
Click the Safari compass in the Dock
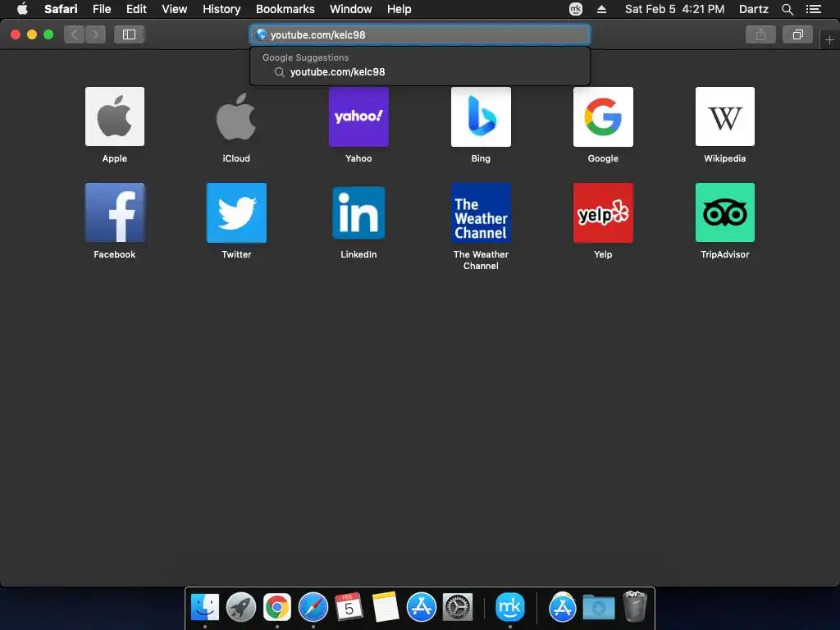[x=313, y=608]
